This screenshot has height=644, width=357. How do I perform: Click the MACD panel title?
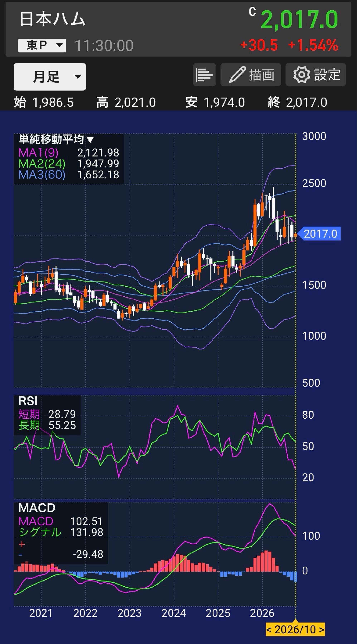coord(37,508)
